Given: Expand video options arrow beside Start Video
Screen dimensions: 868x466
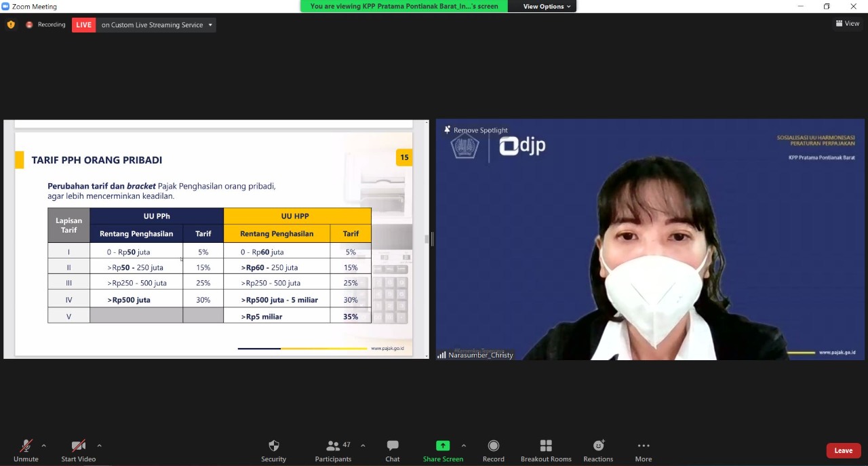Looking at the screenshot, I should click(100, 446).
